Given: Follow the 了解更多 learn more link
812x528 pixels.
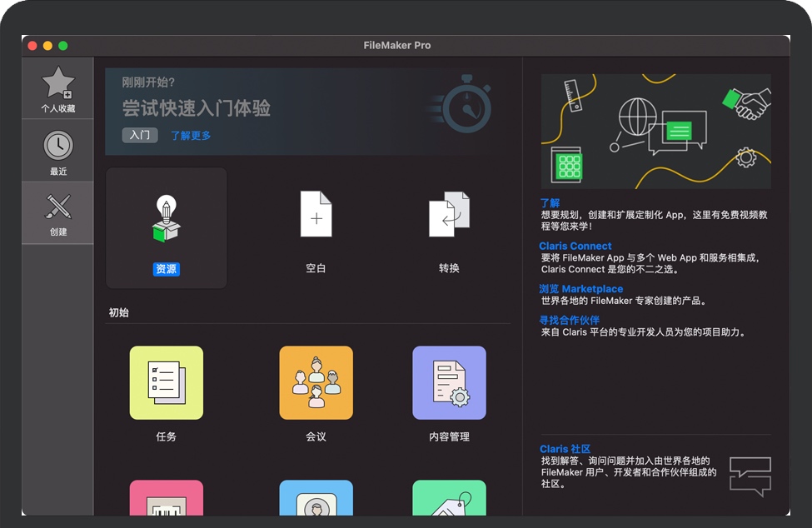Looking at the screenshot, I should tap(191, 136).
